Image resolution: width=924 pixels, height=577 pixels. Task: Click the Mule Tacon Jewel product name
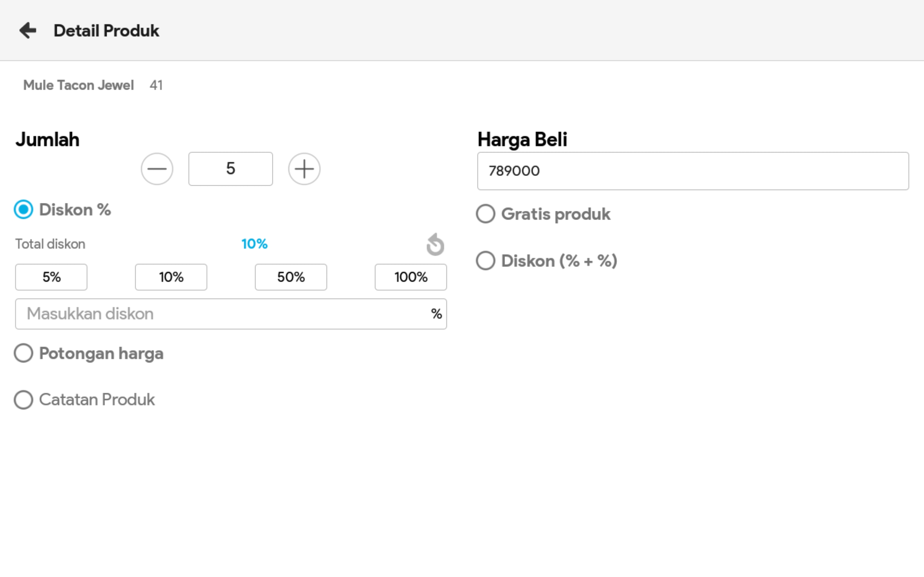(x=78, y=85)
